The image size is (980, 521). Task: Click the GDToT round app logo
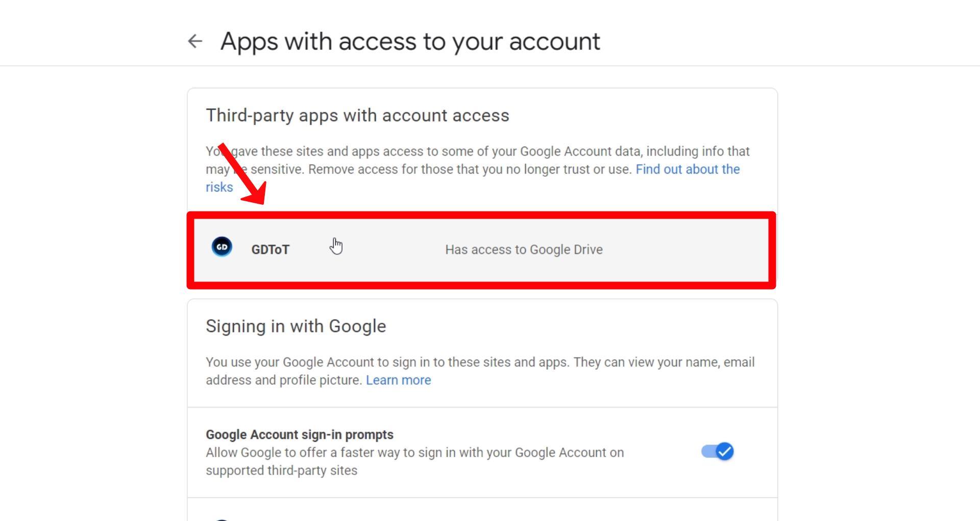222,247
